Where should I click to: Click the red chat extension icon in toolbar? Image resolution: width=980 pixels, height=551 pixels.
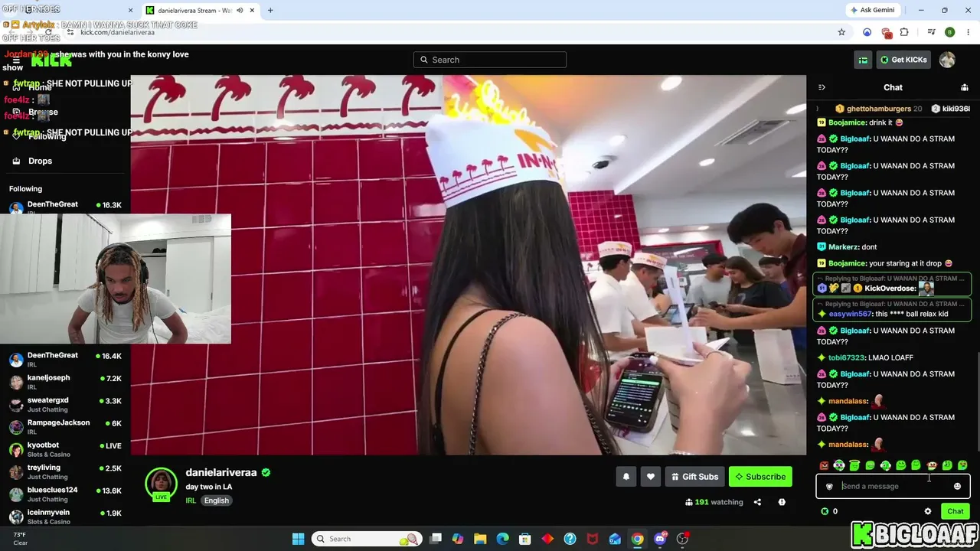886,32
